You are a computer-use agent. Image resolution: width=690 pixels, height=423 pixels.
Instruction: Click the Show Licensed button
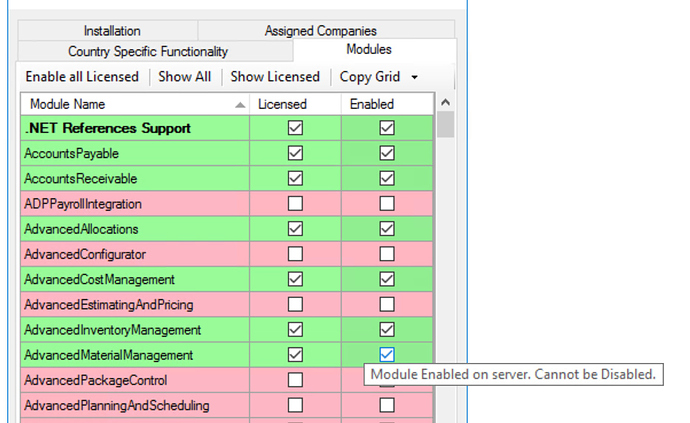click(275, 77)
